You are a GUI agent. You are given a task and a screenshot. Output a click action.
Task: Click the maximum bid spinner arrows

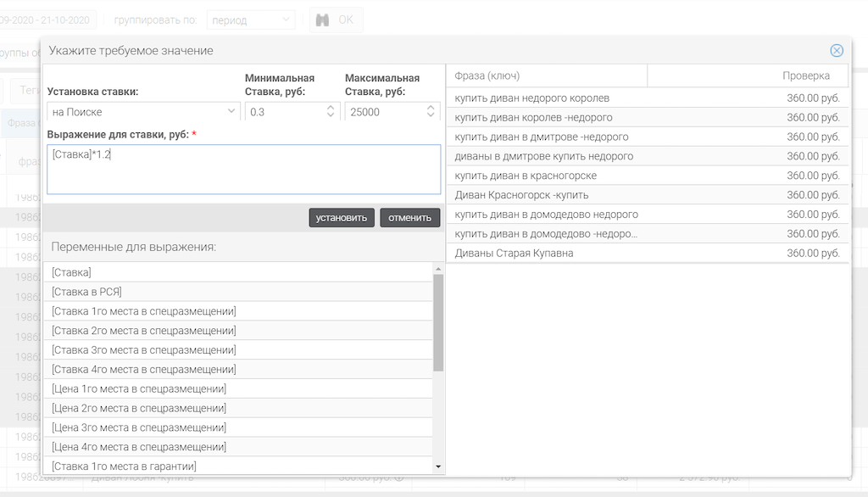pyautogui.click(x=431, y=112)
